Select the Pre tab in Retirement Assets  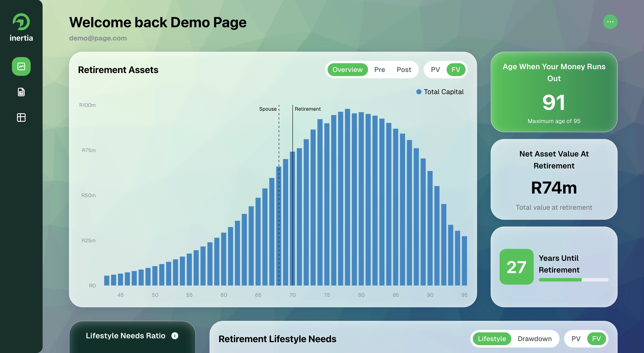click(x=379, y=70)
